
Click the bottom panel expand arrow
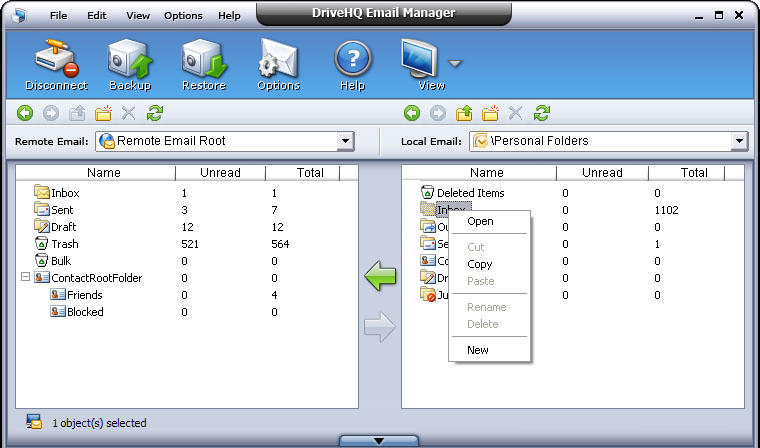point(379,440)
